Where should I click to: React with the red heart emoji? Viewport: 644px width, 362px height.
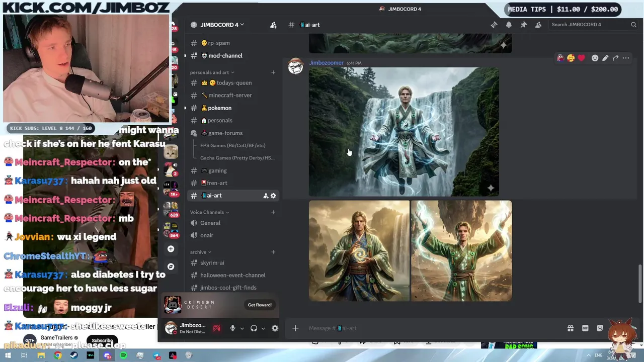(x=581, y=58)
